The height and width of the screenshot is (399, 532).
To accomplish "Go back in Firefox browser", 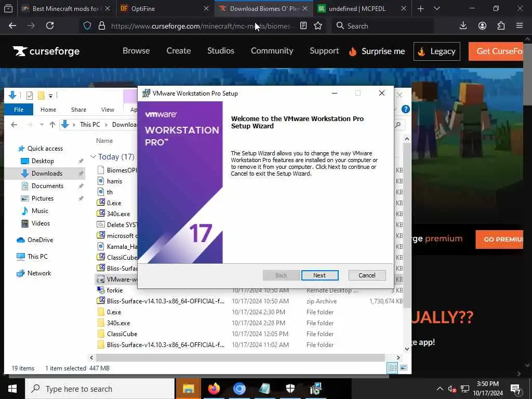I will click(12, 26).
